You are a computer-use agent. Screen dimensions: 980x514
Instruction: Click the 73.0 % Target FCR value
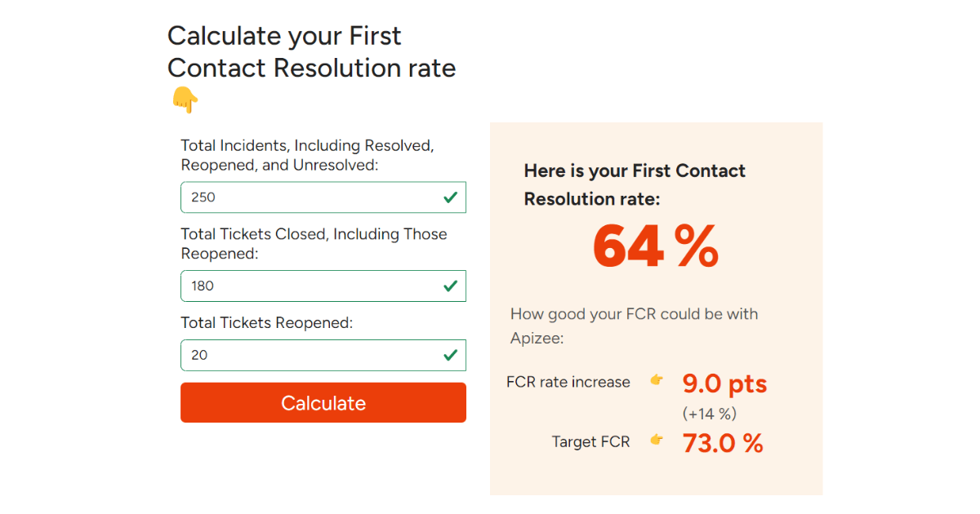click(x=723, y=442)
